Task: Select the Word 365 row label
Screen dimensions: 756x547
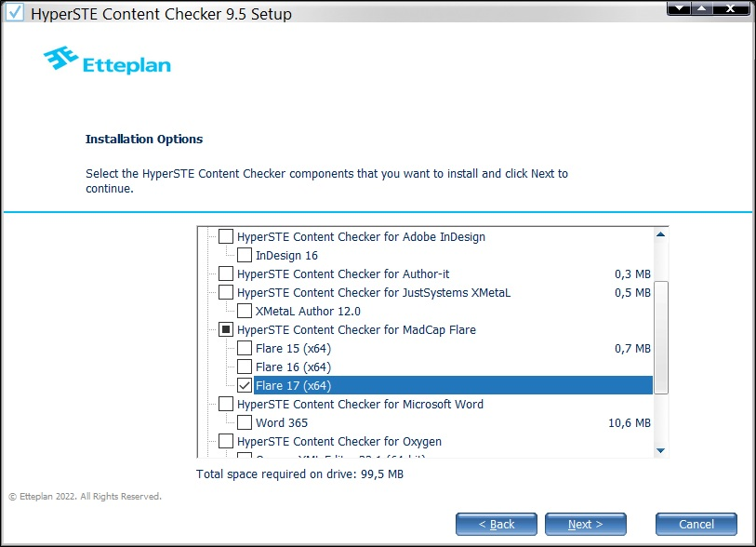Action: [282, 423]
